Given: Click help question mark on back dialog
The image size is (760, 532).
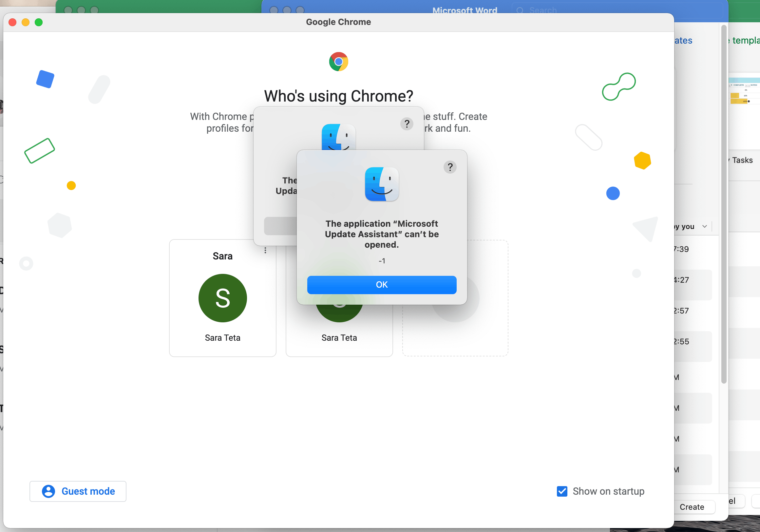Looking at the screenshot, I should 407,124.
